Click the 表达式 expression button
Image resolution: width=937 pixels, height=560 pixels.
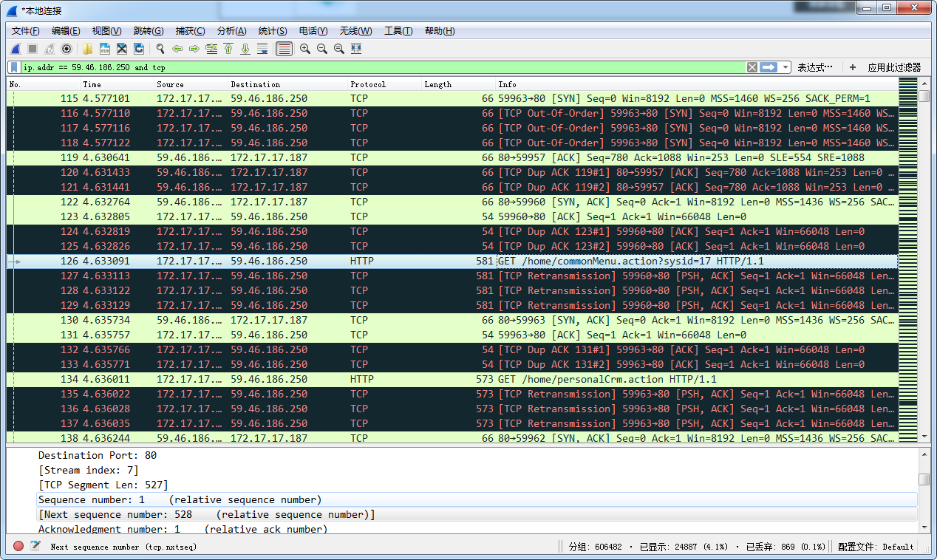pos(815,67)
